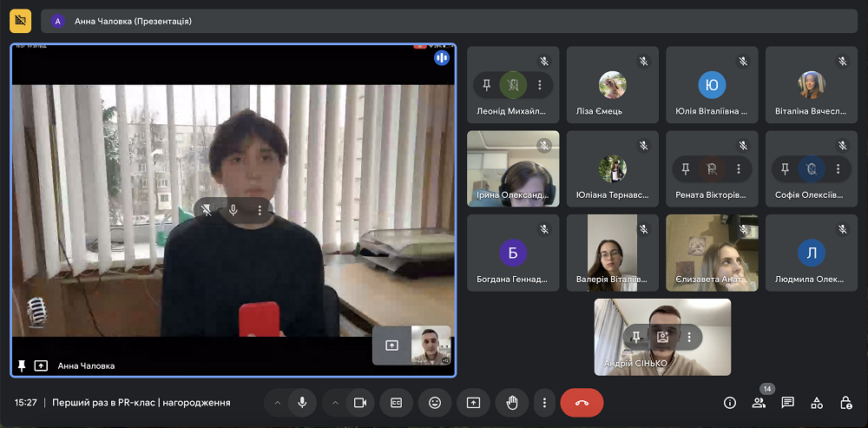Image resolution: width=868 pixels, height=428 pixels.
Task: Expand audio settings arrow beside microphone
Action: click(278, 403)
